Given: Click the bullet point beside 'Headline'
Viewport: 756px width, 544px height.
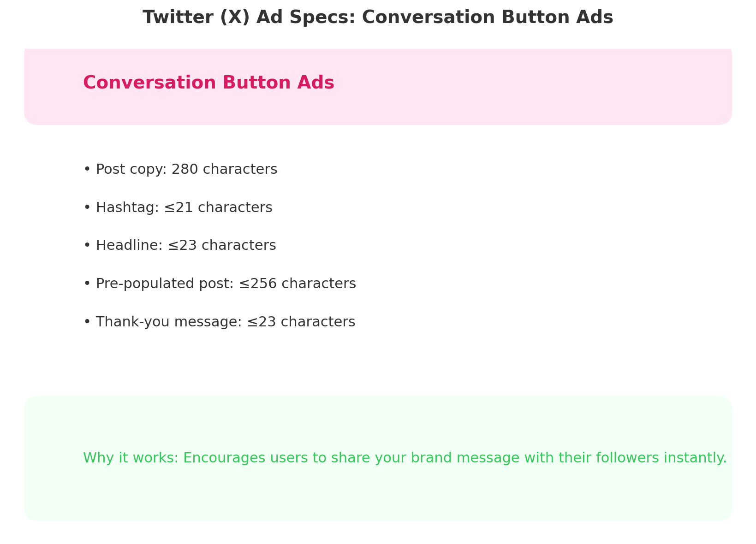Looking at the screenshot, I should coord(87,245).
